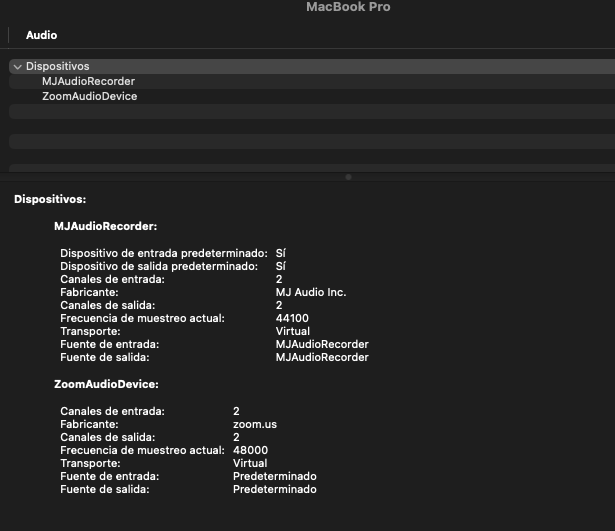Click 'Canales de entrada:' label under MJAudioRecorder
The image size is (615, 531).
[112, 279]
